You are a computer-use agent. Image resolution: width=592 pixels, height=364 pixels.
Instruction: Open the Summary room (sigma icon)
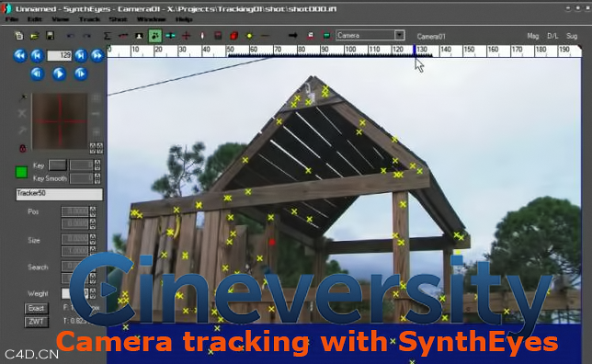pyautogui.click(x=108, y=36)
